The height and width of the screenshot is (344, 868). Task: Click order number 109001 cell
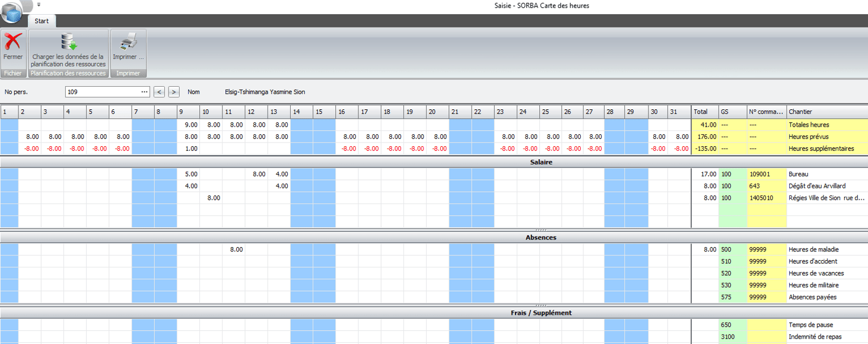(x=767, y=174)
